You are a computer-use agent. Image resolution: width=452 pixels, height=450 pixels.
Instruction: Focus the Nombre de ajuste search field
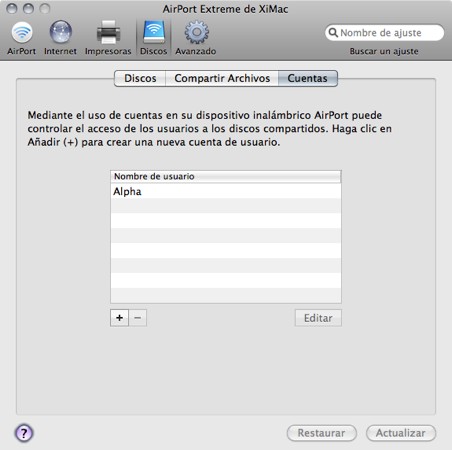[385, 33]
